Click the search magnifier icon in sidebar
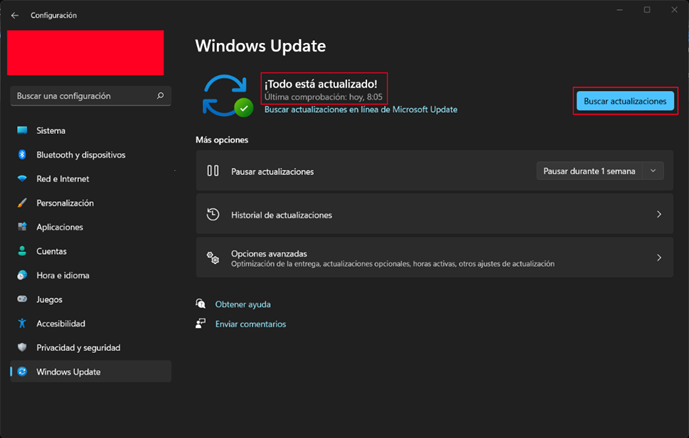 (x=160, y=96)
